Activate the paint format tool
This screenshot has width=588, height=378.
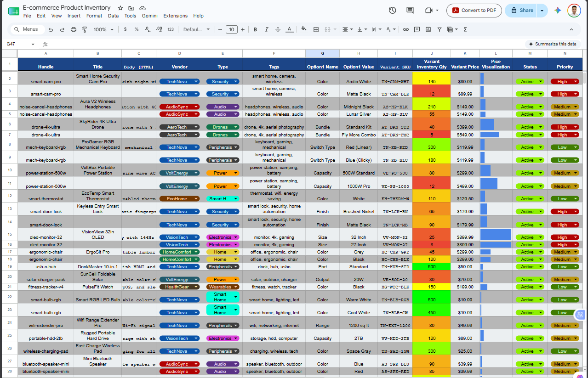[85, 29]
